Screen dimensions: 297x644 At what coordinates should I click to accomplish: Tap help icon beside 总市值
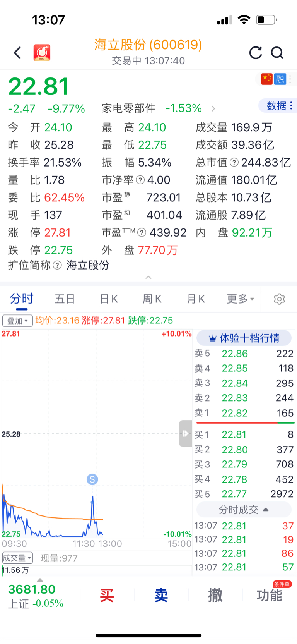(x=234, y=163)
